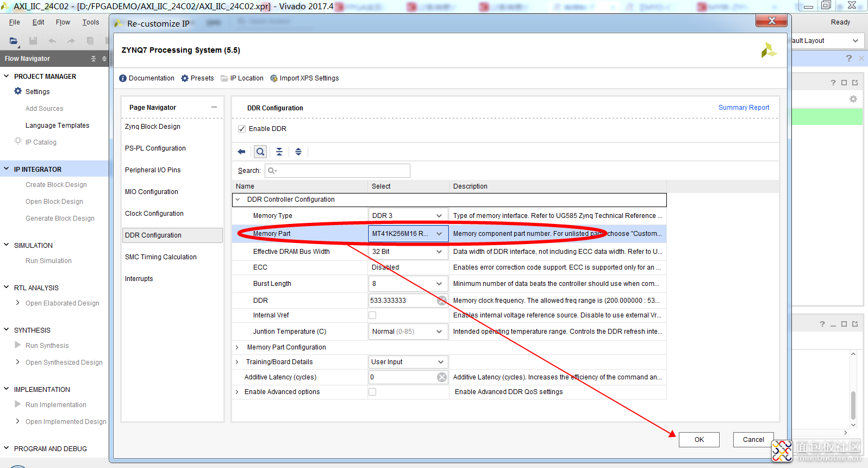Click the expand all icon
Image resolution: width=868 pixels, height=468 pixels.
(x=298, y=152)
